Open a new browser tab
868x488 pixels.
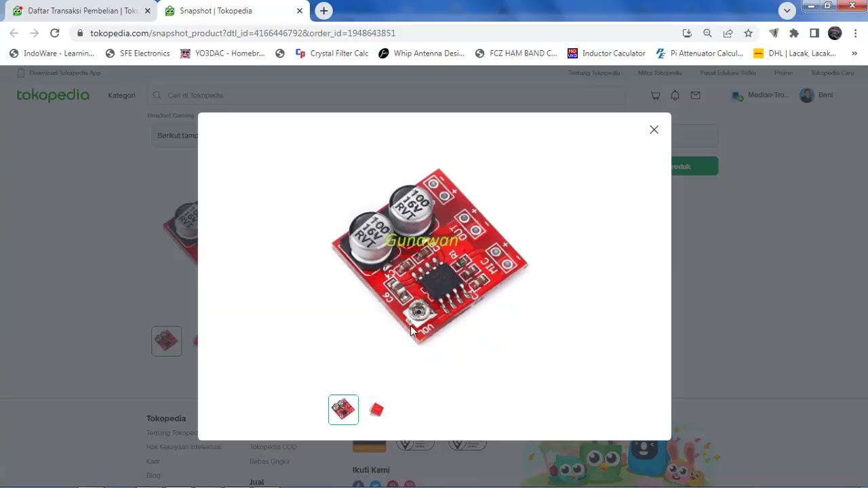[x=324, y=11]
